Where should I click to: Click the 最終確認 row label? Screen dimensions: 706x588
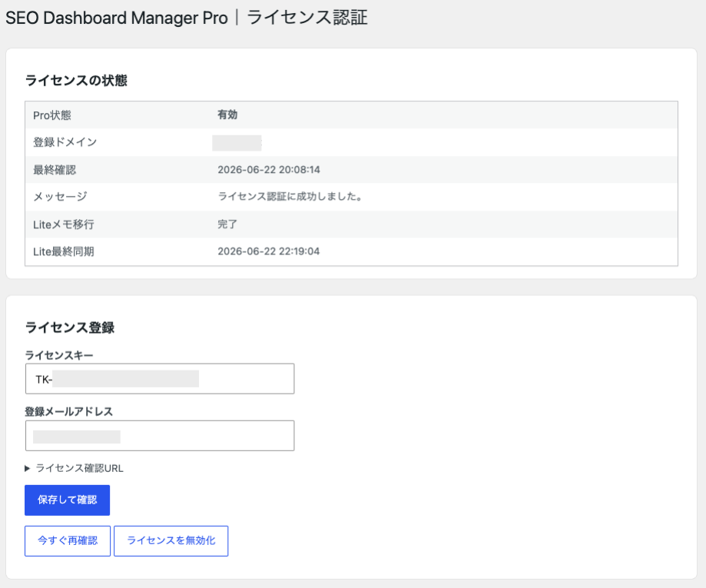click(55, 170)
